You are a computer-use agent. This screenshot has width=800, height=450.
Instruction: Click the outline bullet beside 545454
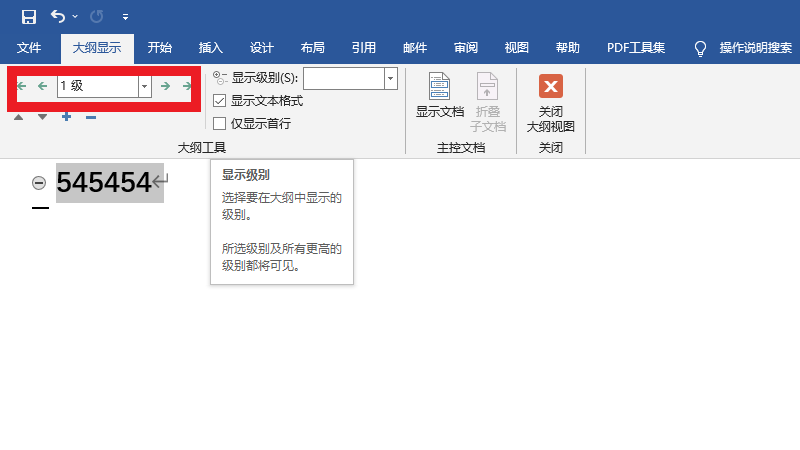39,183
